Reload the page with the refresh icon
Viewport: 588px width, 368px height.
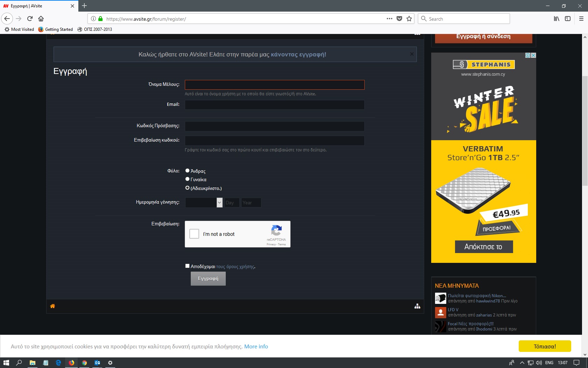(x=30, y=19)
